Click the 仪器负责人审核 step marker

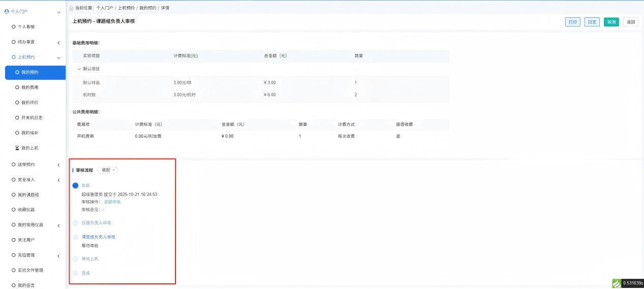(76, 223)
